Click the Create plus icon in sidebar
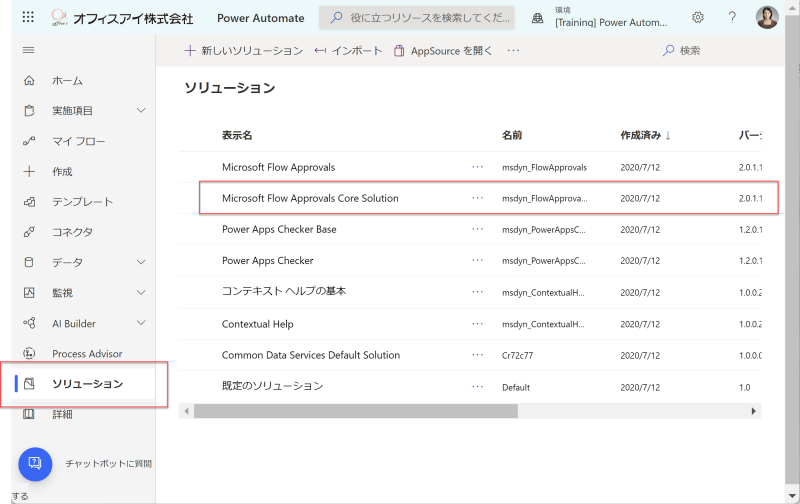Viewport: 800px width, 504px height. 29,171
